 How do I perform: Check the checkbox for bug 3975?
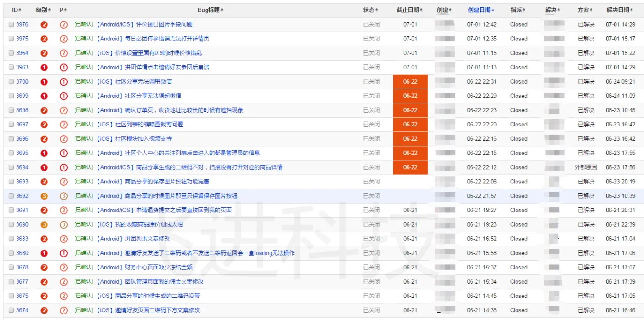point(11,39)
